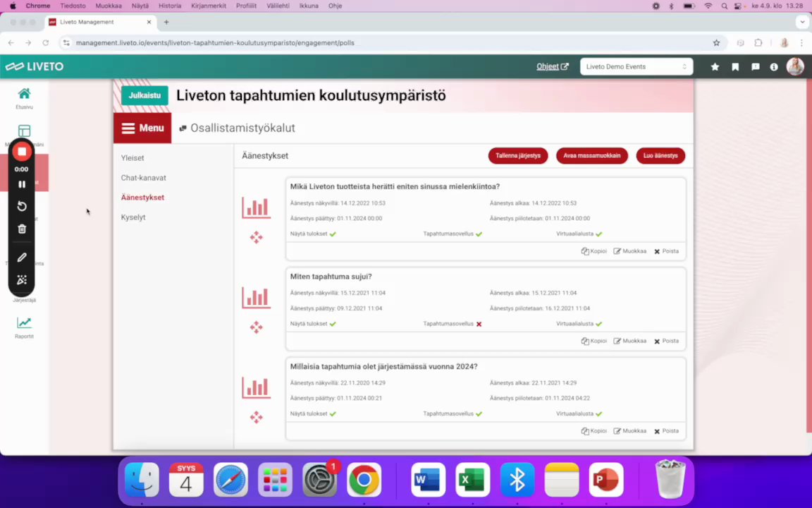Open Safari from the Dock
Viewport: 812px width, 508px height.
tap(230, 480)
